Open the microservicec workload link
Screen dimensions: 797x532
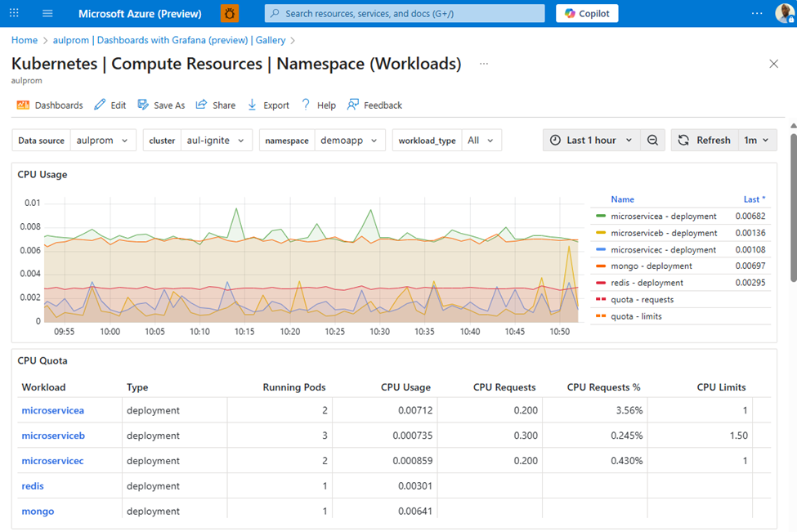coord(52,461)
